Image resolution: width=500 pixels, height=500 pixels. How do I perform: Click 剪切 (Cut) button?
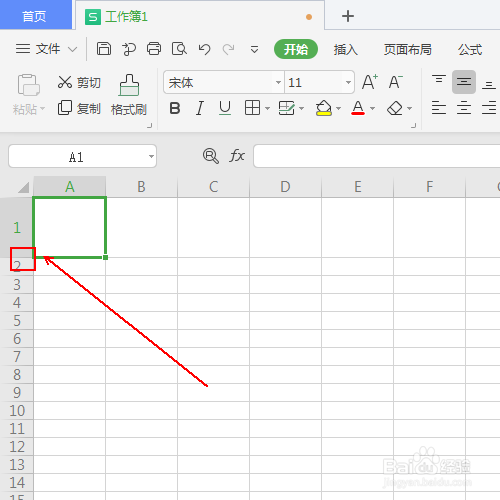(79, 82)
